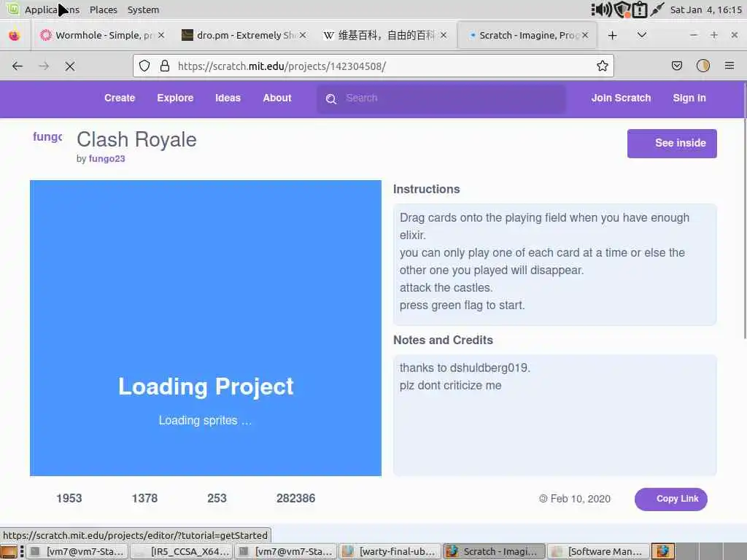Click the clock showing Sat Jan 4

[x=706, y=9]
